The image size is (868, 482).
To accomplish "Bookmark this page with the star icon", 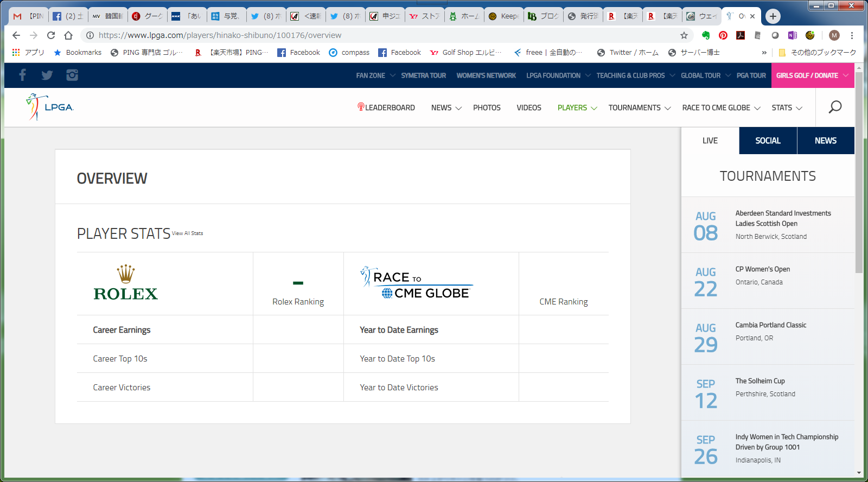I will 684,35.
